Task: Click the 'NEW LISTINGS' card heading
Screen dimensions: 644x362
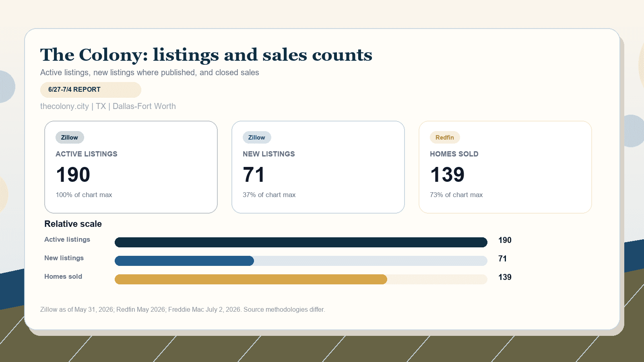Action: point(269,154)
